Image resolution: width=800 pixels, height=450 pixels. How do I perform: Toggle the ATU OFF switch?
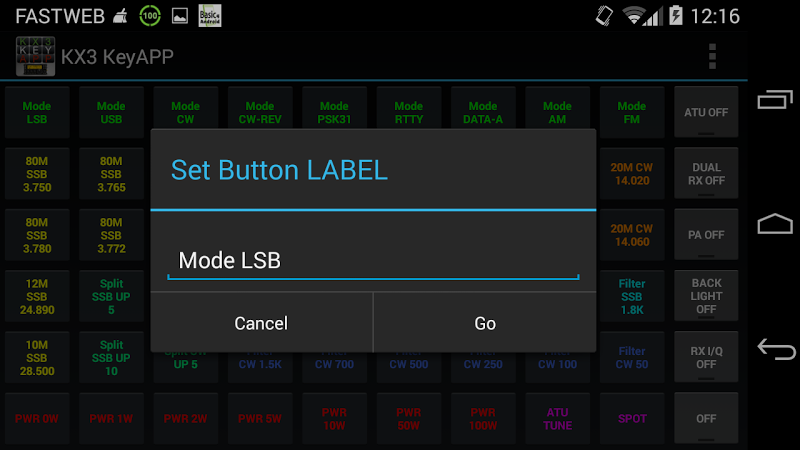pos(706,112)
